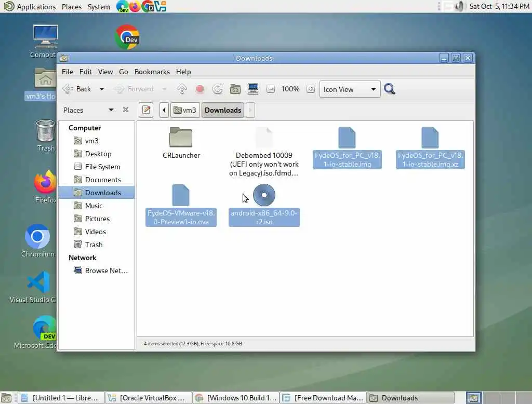Launch Firefox from the desktop

coord(45,187)
